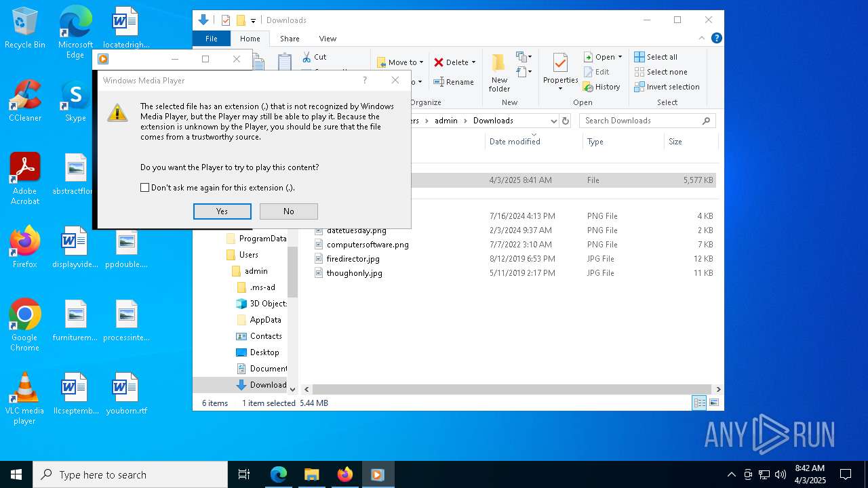Click the taskbar search box
The image size is (868, 488).
(130, 474)
